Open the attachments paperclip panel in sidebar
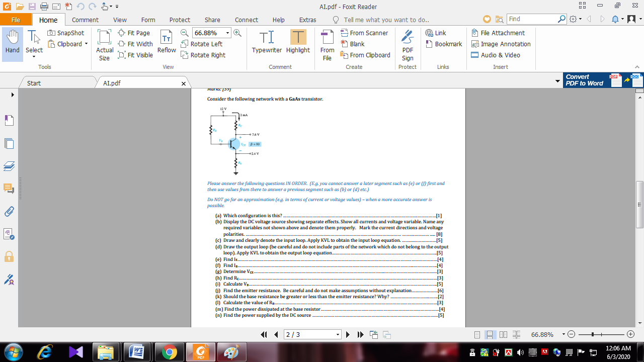 pos(9,211)
